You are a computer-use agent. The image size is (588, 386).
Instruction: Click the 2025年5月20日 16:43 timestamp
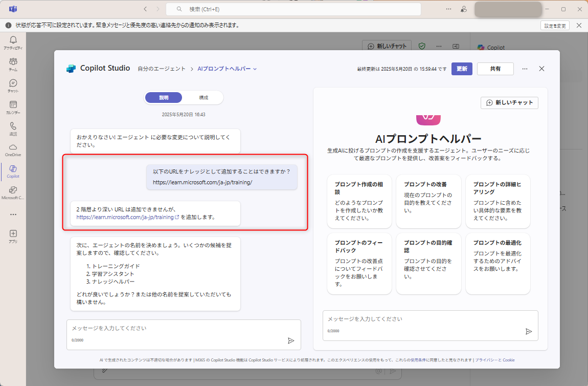184,115
